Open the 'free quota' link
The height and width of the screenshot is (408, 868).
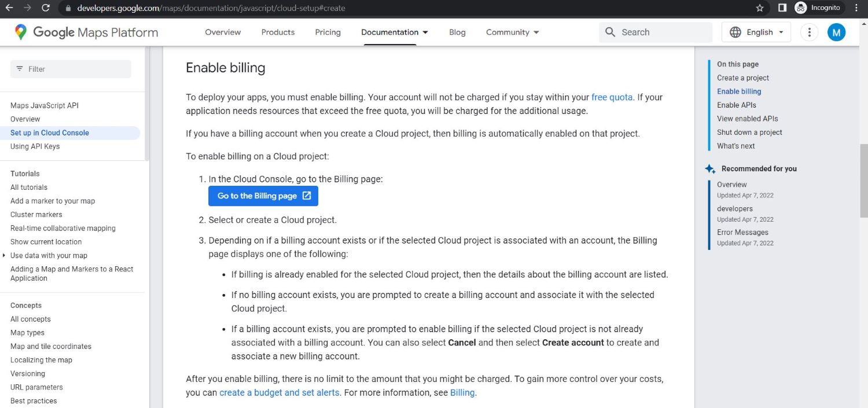coord(612,97)
